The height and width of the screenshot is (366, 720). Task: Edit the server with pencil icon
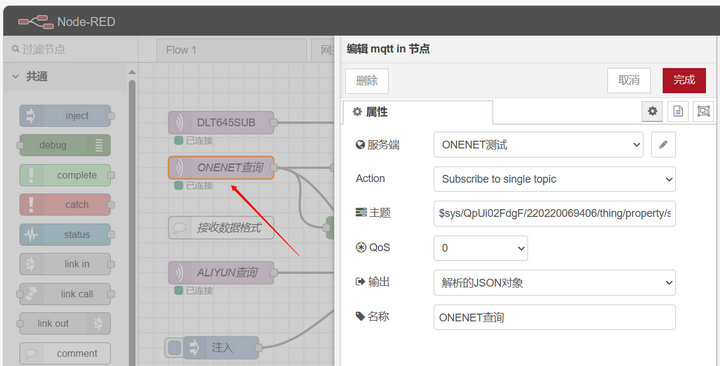(663, 145)
